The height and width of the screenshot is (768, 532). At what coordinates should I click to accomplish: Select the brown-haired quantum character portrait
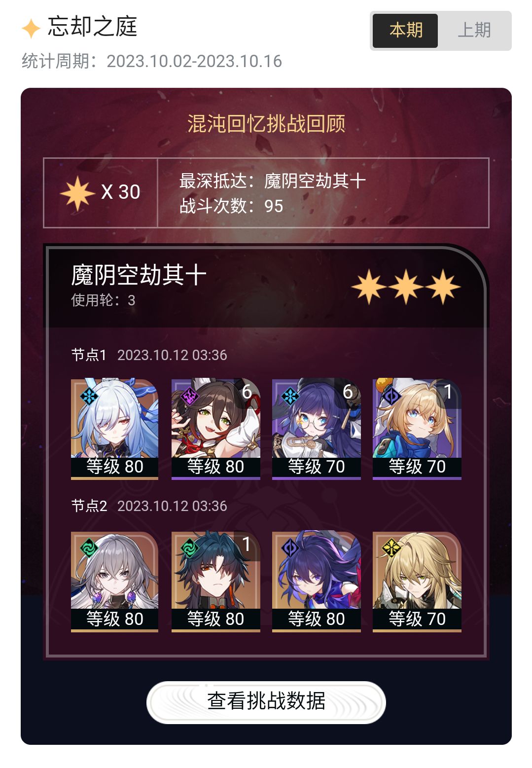[215, 428]
